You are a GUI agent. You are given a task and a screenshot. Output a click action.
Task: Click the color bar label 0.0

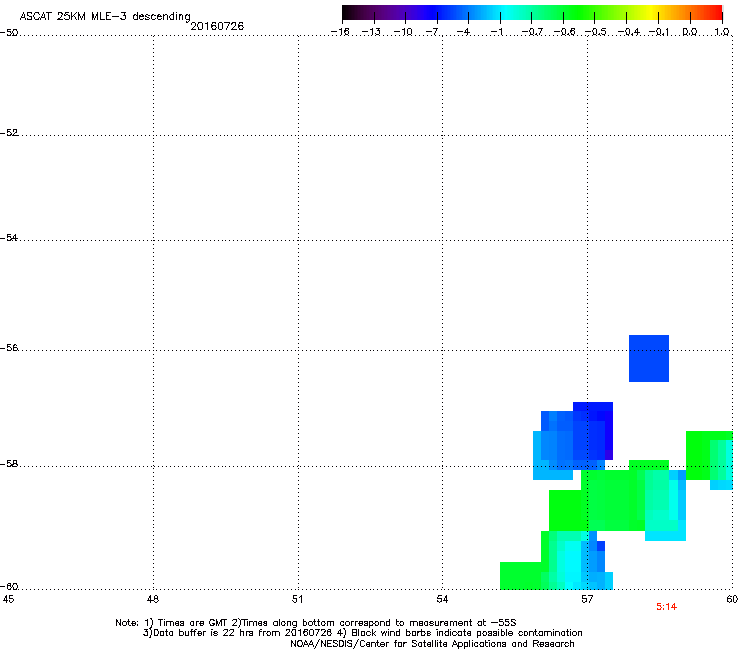pyautogui.click(x=690, y=32)
